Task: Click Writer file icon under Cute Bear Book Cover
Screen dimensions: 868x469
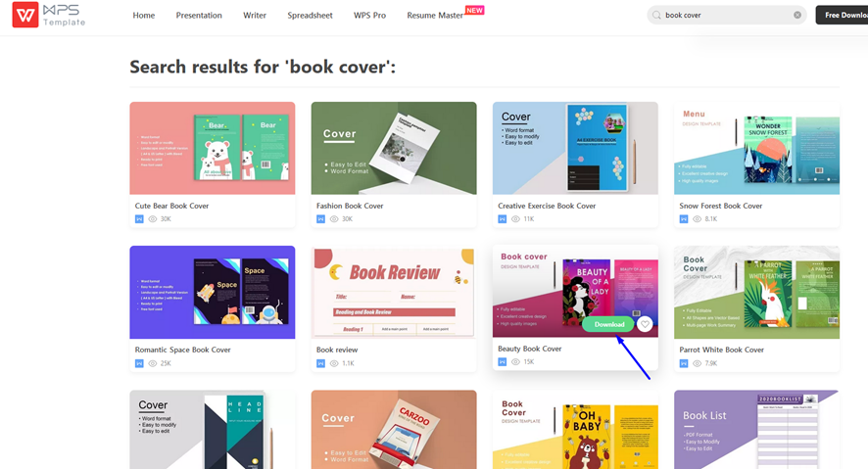Action: 139,219
